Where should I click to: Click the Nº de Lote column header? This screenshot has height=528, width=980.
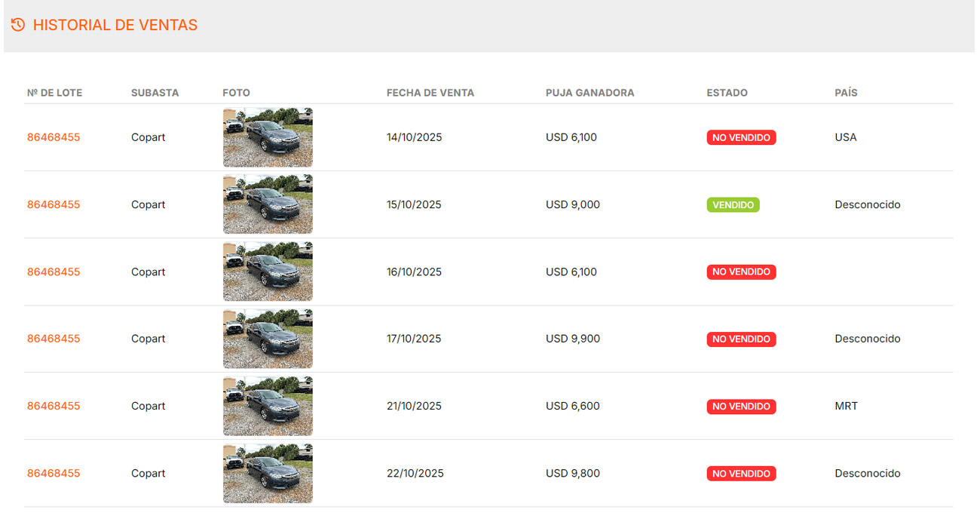[54, 93]
